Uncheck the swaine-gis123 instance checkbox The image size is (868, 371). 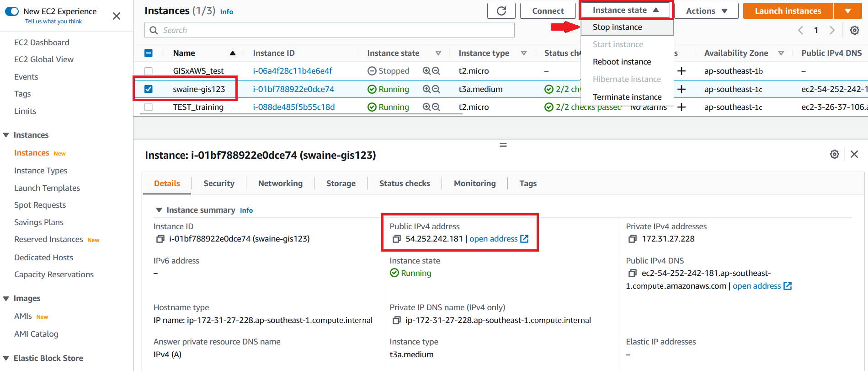(149, 89)
